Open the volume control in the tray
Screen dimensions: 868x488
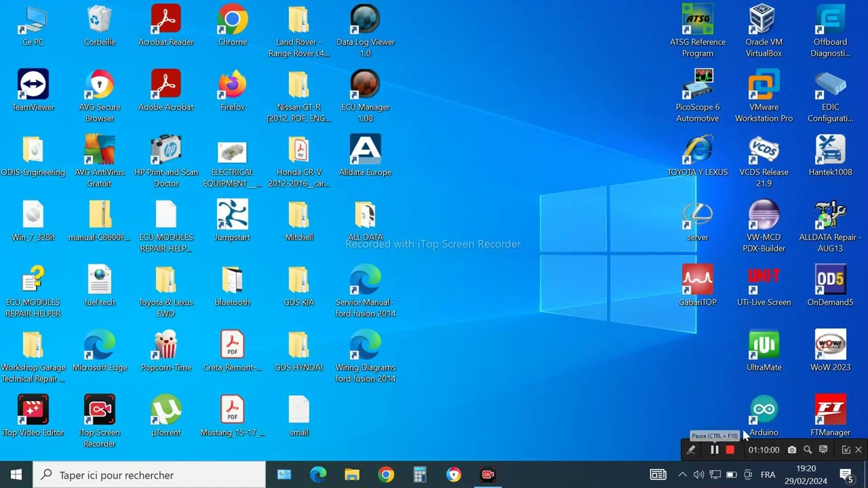pyautogui.click(x=698, y=474)
